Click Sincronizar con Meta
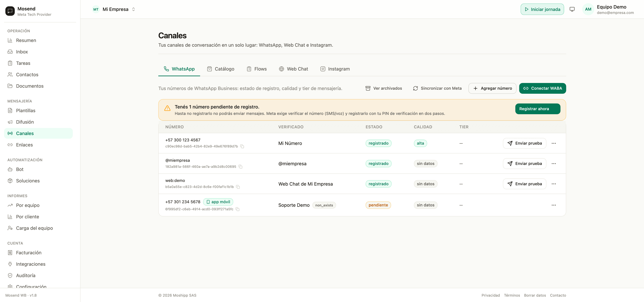The image size is (644, 302). [437, 88]
